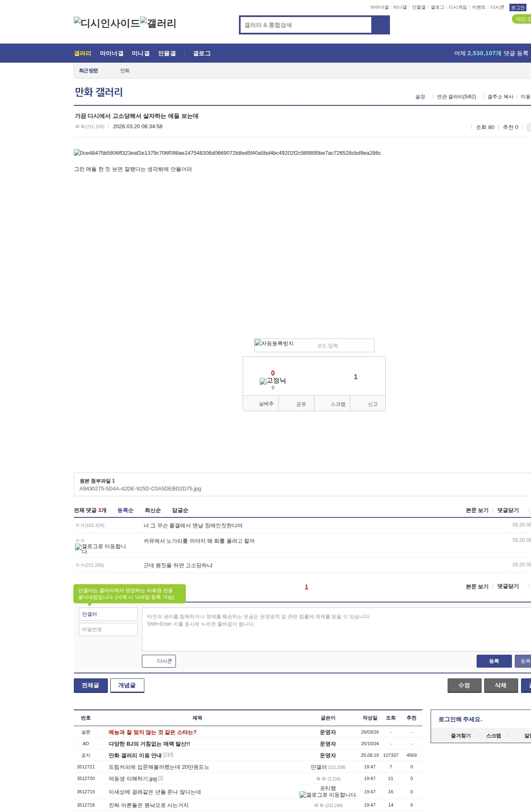Go to 인물갤 in the blue navigation bar

point(167,53)
